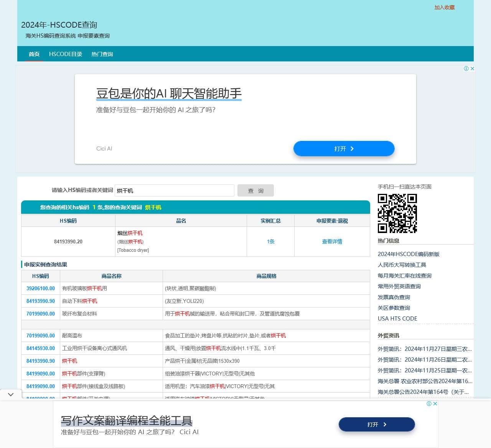The width and height of the screenshot is (491, 448).
Task: Open the HSCODE目录 menu
Action: click(66, 54)
